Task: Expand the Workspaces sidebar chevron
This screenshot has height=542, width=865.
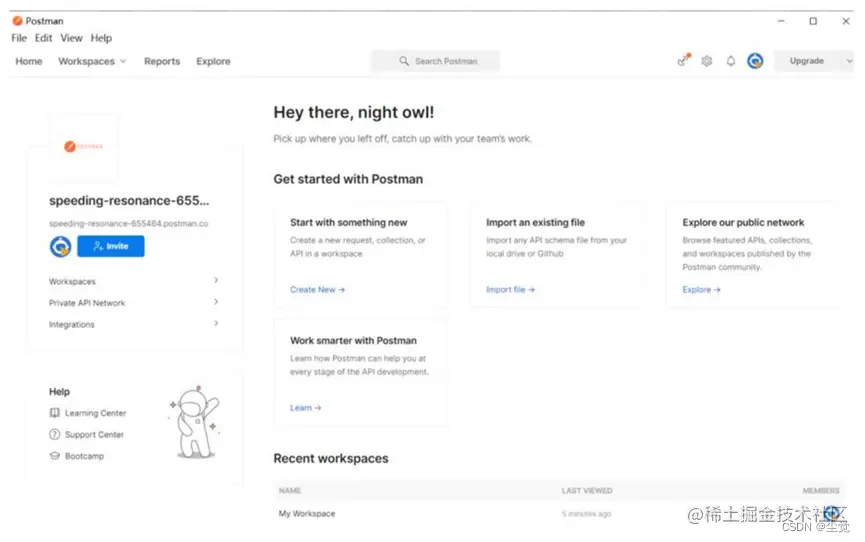Action: click(x=216, y=280)
